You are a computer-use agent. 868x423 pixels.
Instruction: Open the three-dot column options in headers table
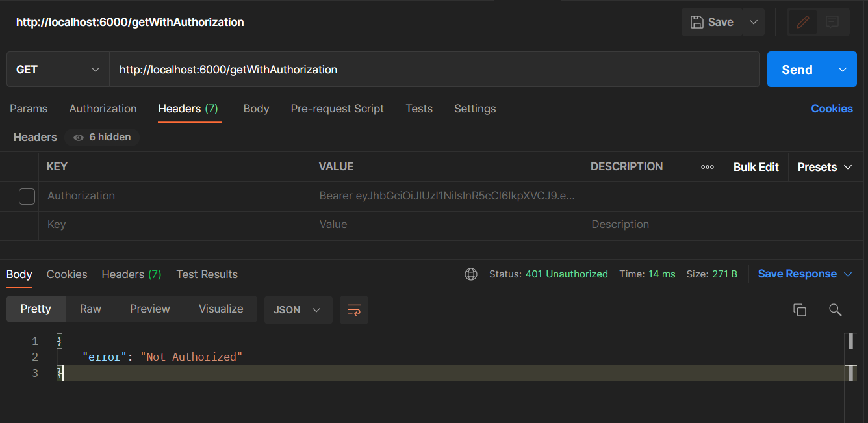[x=708, y=167]
